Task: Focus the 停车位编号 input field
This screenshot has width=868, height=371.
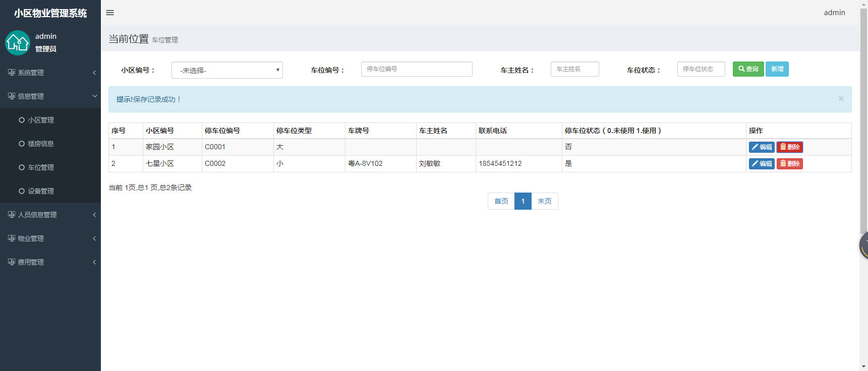Action: (417, 69)
